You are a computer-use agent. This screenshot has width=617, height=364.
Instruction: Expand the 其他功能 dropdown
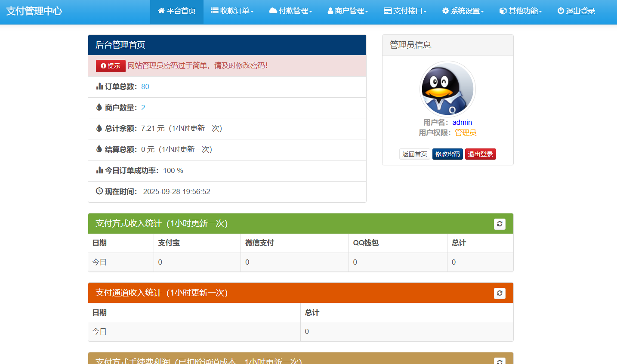(x=520, y=11)
